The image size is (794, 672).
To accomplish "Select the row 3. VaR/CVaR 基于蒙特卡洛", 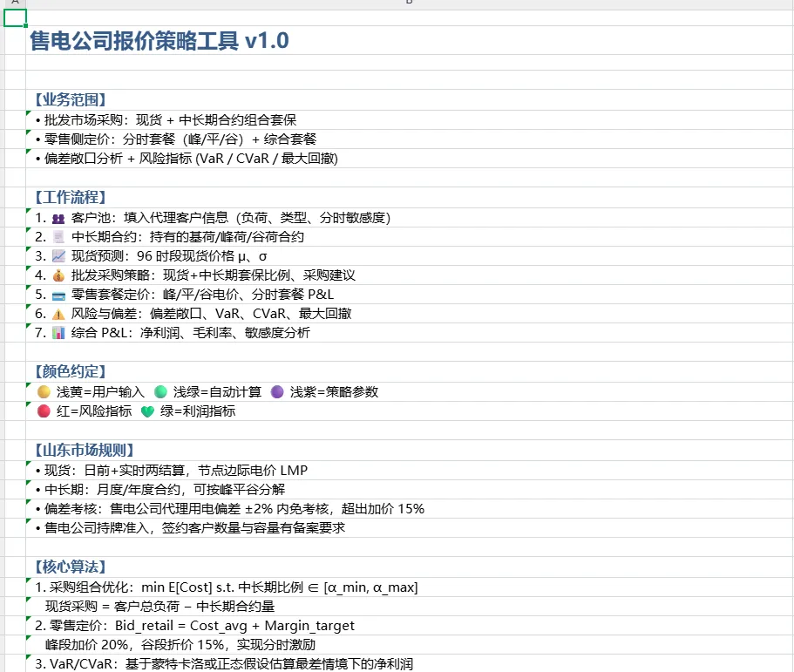I will pyautogui.click(x=409, y=663).
